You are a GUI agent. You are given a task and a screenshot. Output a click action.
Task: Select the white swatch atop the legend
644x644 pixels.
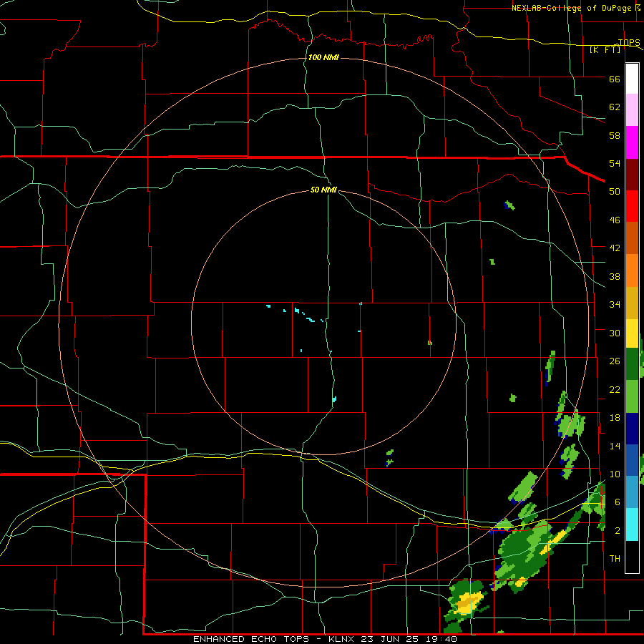pos(632,79)
